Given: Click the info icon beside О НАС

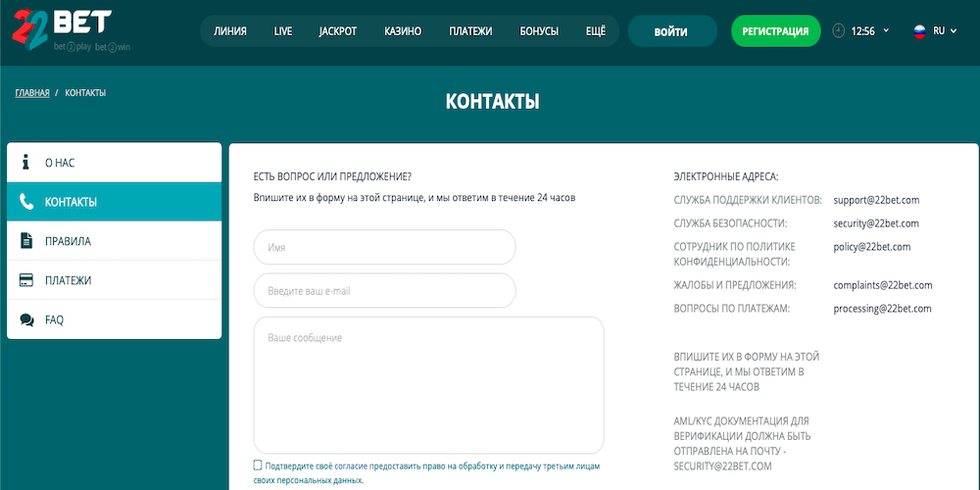Looking at the screenshot, I should pos(26,163).
